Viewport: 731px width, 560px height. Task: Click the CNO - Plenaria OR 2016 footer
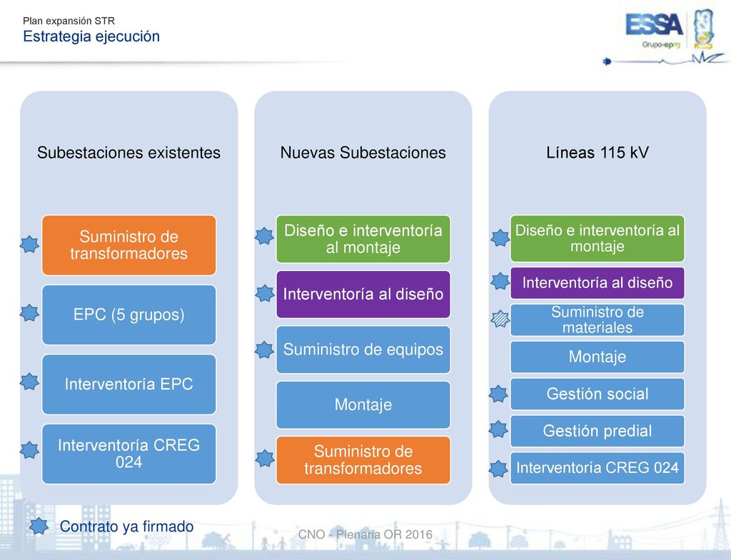tap(365, 534)
